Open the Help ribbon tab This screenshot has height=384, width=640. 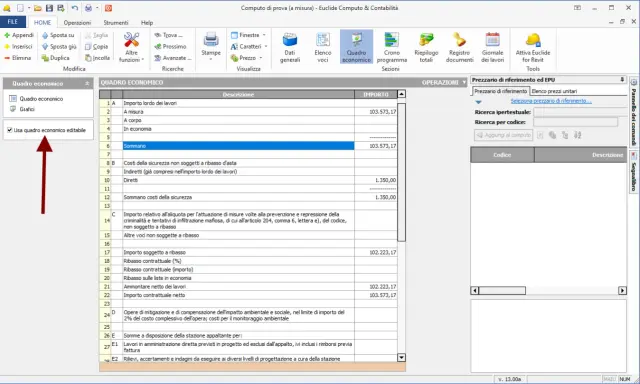(x=147, y=23)
